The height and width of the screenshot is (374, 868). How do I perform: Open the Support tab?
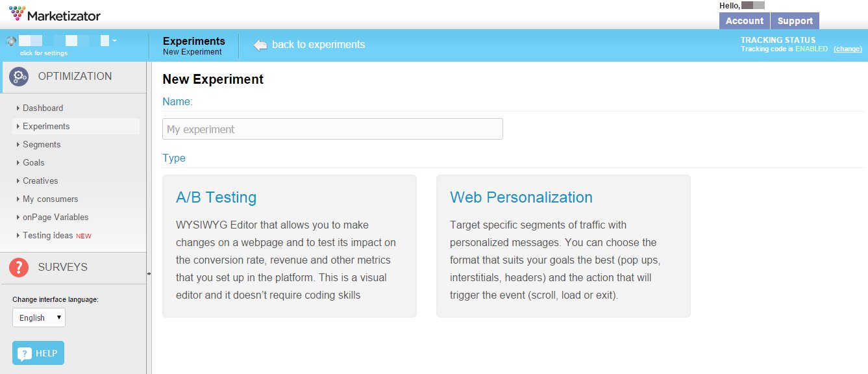click(x=795, y=21)
